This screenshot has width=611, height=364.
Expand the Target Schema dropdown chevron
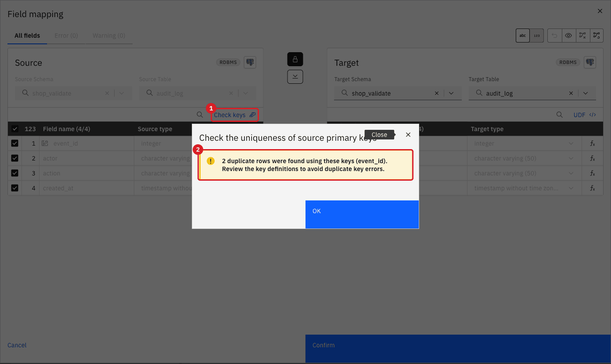click(x=452, y=93)
